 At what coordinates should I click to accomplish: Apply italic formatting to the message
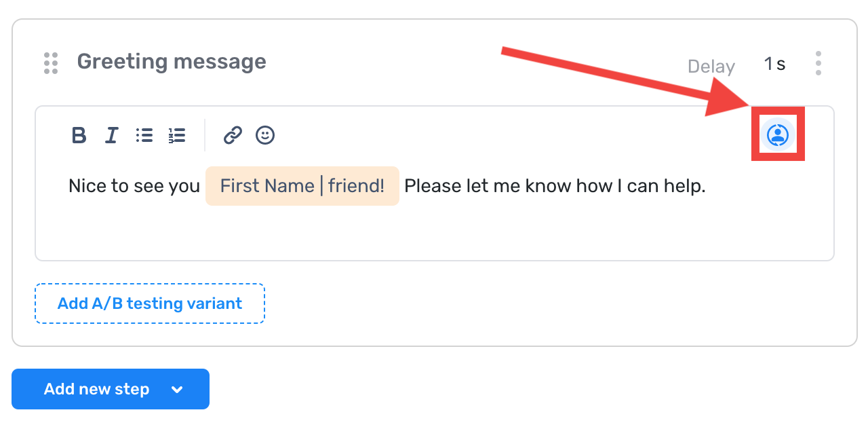click(x=111, y=135)
